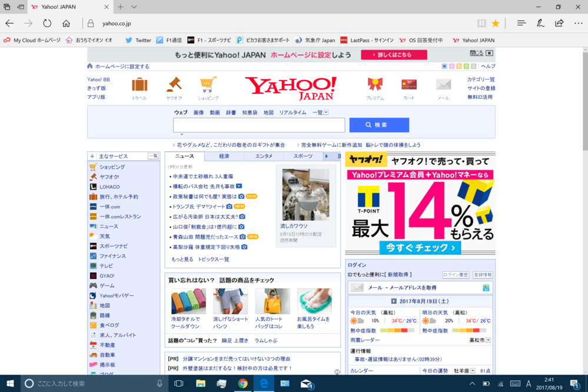Click the Edge reading view icon
588x392 pixels.
[481, 24]
